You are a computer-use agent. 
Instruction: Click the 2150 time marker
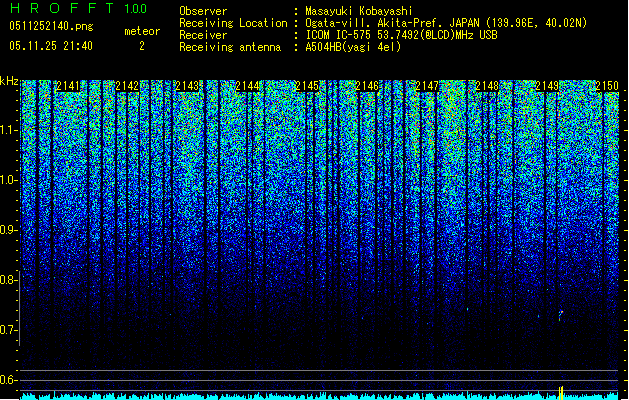[x=607, y=86]
